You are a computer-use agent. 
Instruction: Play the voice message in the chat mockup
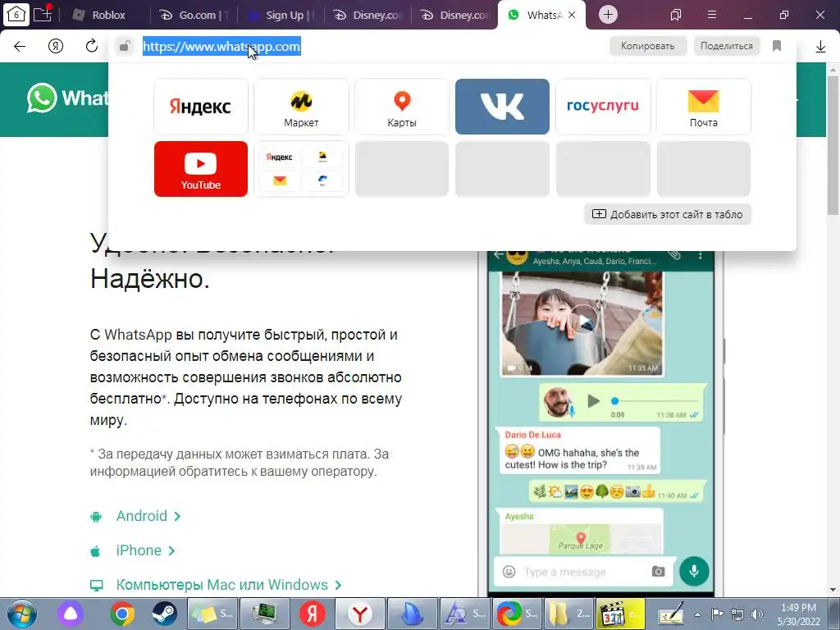point(593,400)
